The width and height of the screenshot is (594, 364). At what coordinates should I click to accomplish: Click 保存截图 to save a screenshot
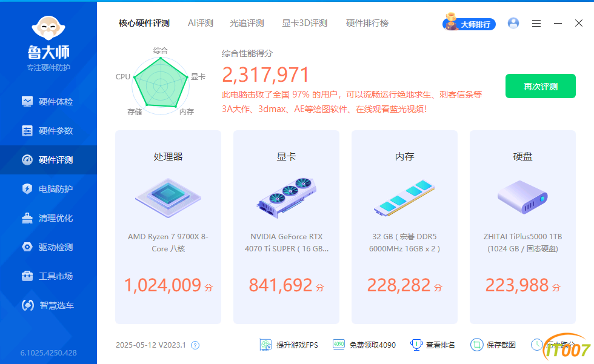coord(493,345)
